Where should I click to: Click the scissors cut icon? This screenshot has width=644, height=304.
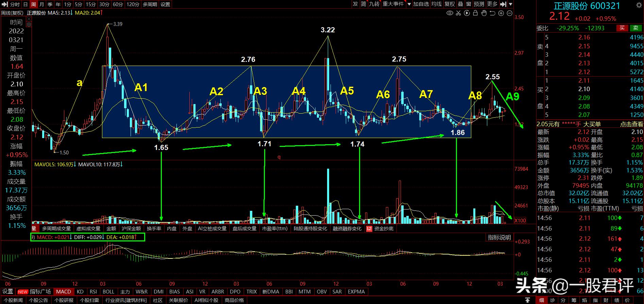(x=458, y=13)
